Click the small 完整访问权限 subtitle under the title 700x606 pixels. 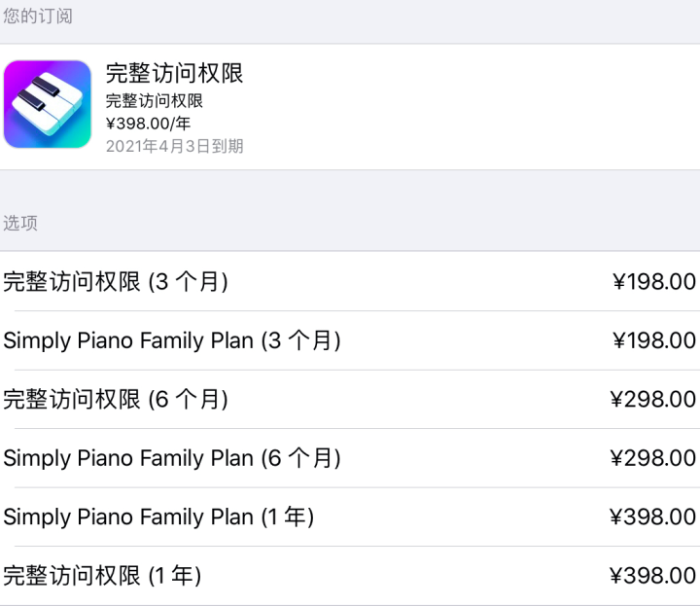click(154, 101)
